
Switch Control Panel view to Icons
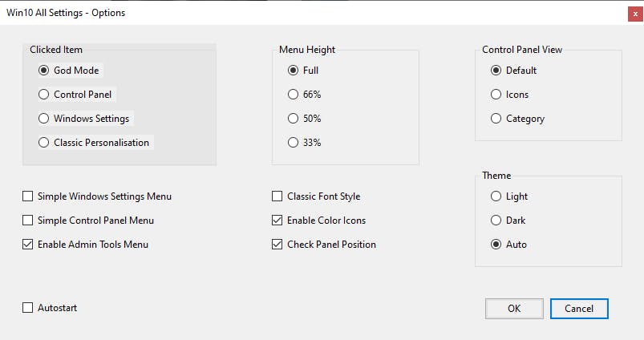(x=496, y=95)
